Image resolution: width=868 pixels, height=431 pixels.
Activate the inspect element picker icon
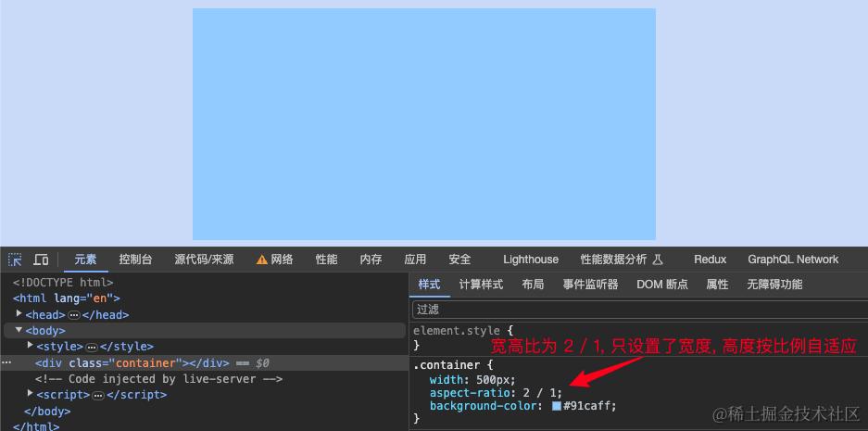pos(15,260)
